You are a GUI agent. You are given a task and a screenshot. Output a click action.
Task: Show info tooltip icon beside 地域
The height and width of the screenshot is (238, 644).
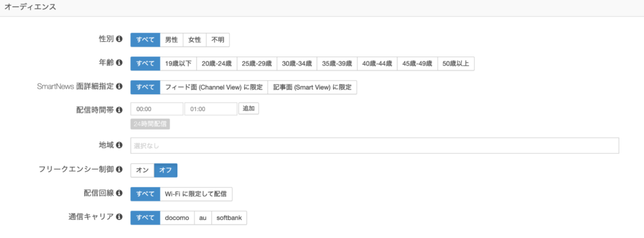tap(119, 145)
